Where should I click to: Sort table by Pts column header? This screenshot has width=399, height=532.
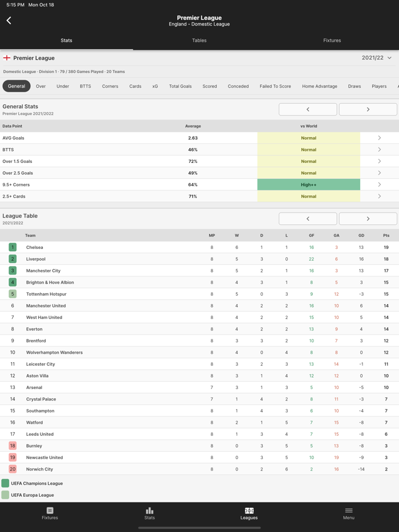386,235
